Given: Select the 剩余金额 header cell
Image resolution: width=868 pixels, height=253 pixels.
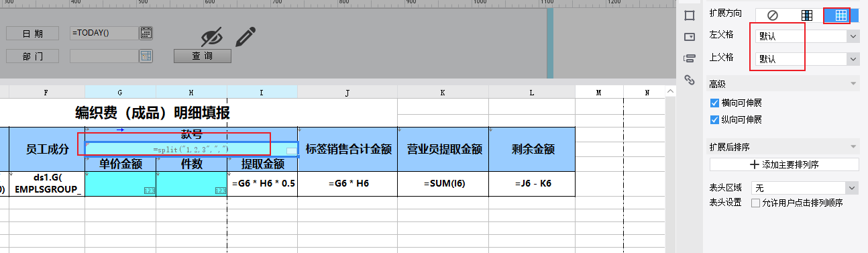Looking at the screenshot, I should (x=532, y=149).
